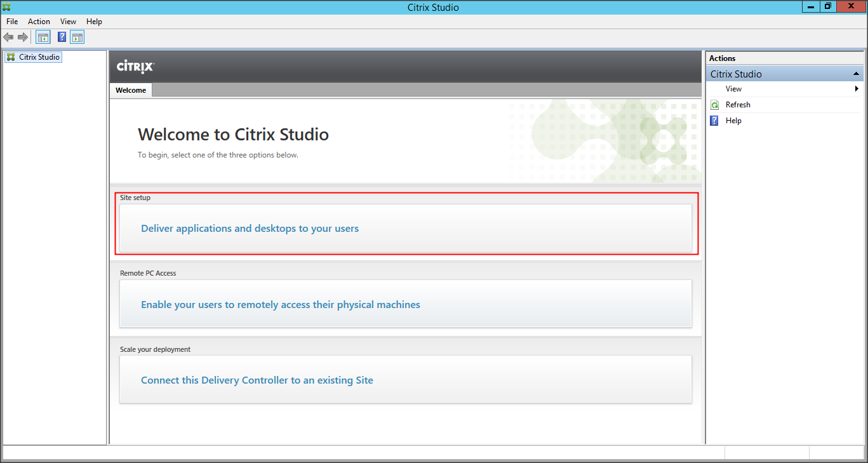Open the View menu in the menu bar
Screen dimensions: 868x463
tap(68, 22)
